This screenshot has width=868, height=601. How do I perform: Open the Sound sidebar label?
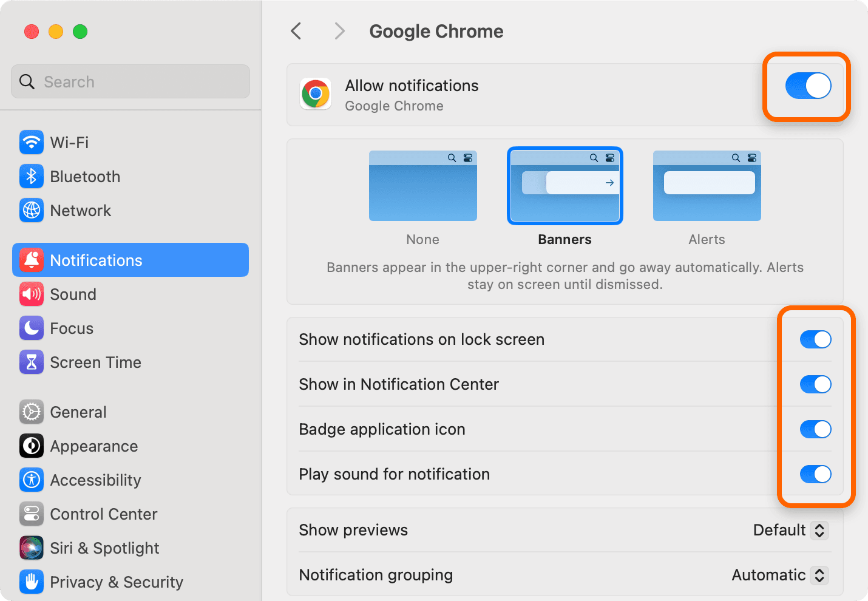pyautogui.click(x=73, y=294)
